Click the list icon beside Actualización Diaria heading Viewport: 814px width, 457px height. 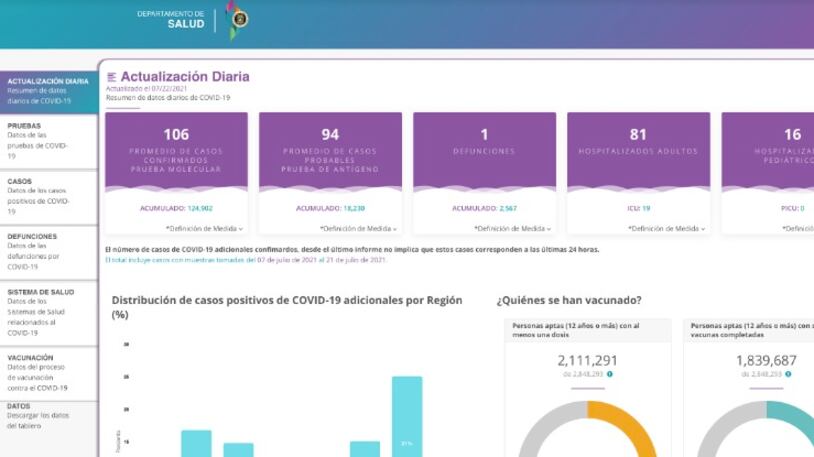(x=111, y=77)
